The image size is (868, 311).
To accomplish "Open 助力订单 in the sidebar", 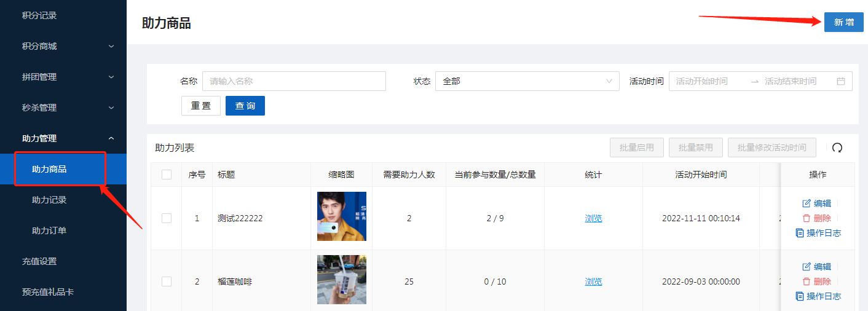I will [49, 230].
